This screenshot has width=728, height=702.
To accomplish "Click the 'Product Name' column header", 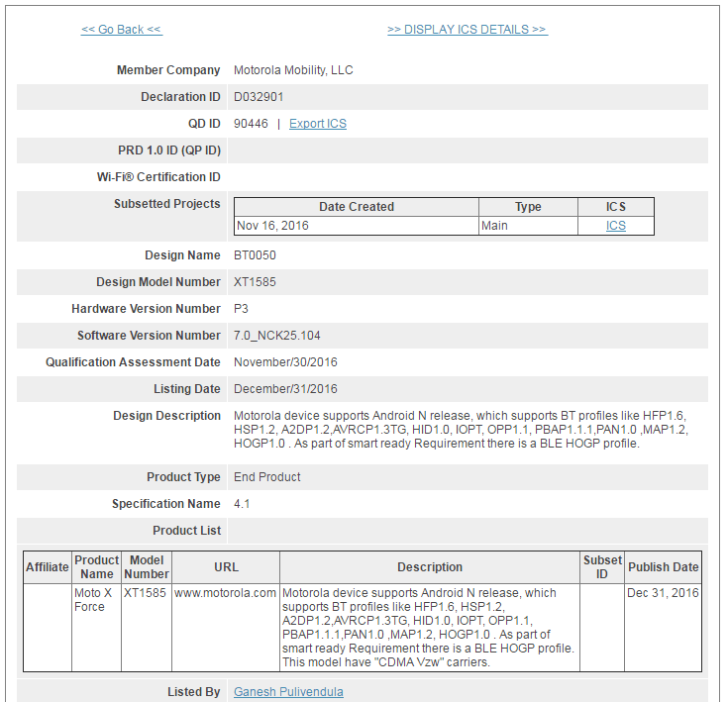I will [x=97, y=567].
